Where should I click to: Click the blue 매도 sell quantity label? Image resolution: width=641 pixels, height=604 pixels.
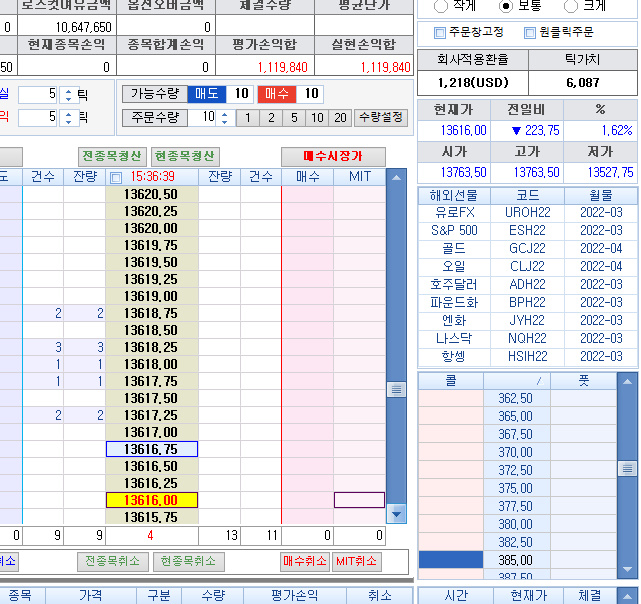[x=207, y=94]
